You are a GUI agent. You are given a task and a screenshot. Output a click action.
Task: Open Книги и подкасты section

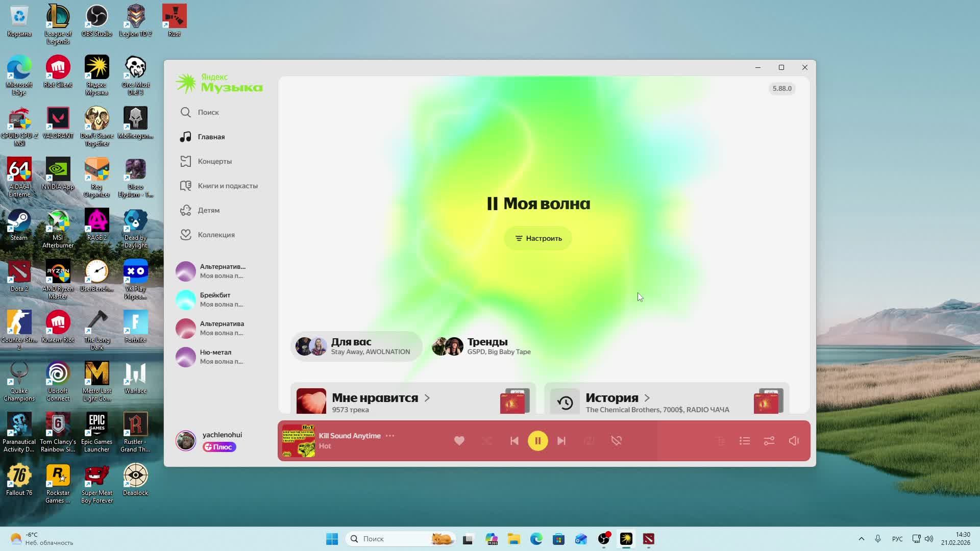(x=228, y=186)
